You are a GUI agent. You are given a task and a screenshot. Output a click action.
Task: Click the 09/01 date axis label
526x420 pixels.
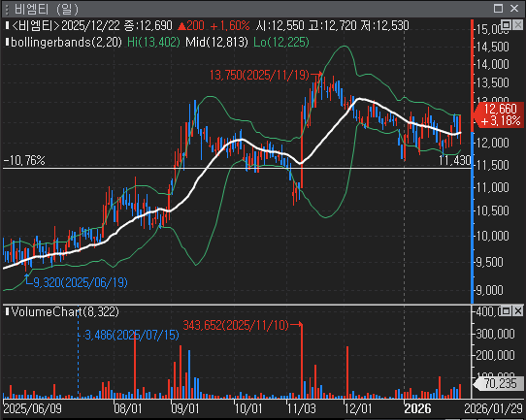(x=185, y=408)
